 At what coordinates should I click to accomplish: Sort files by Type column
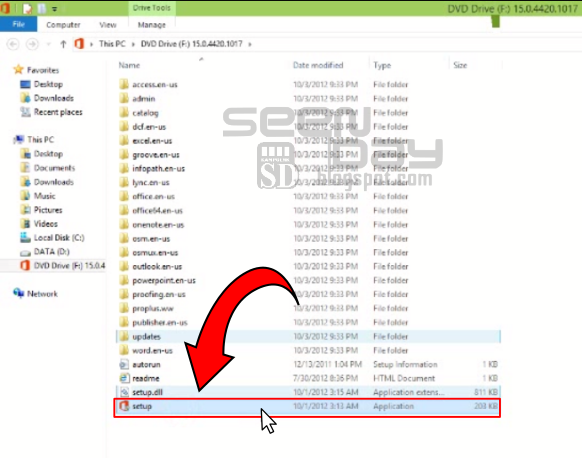click(382, 65)
